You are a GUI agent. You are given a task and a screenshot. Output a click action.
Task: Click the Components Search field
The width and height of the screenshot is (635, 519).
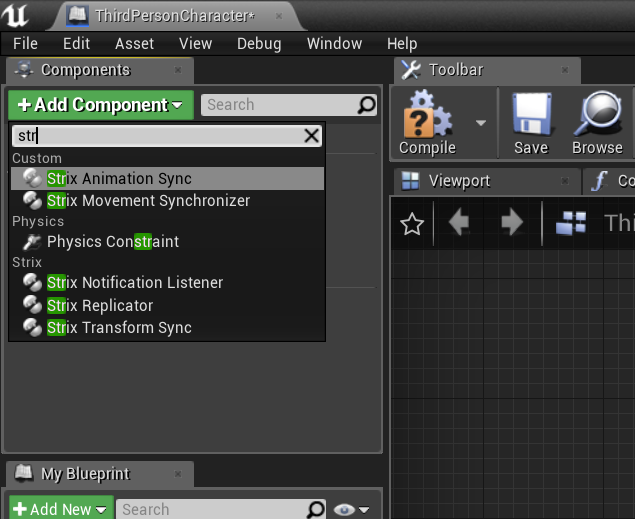click(289, 105)
